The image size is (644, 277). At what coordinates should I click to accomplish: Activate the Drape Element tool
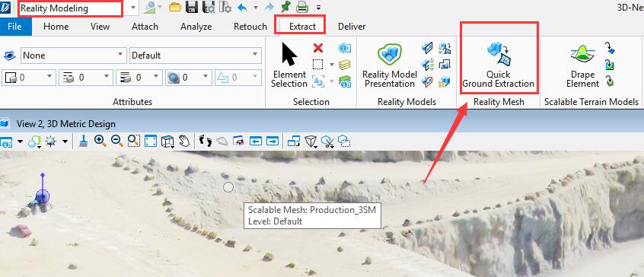(x=582, y=65)
